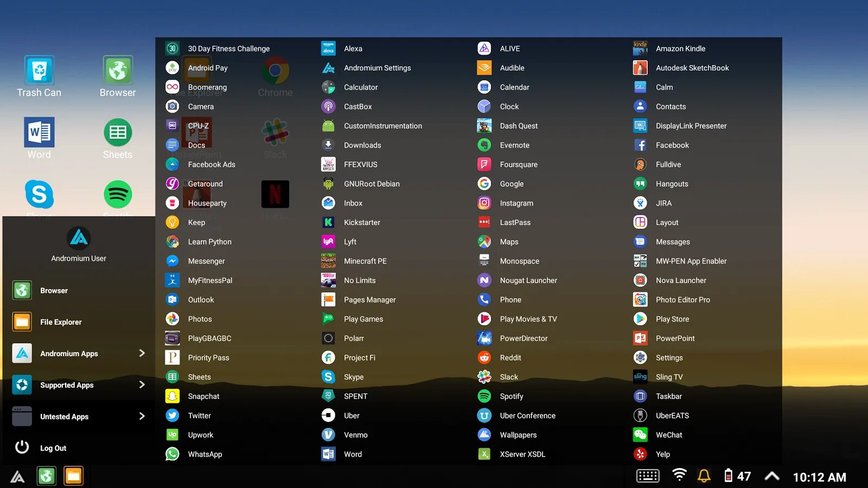Screen dimensions: 868x488
Task: Open "Autodesk SketchBook" entry
Action: (681, 68)
